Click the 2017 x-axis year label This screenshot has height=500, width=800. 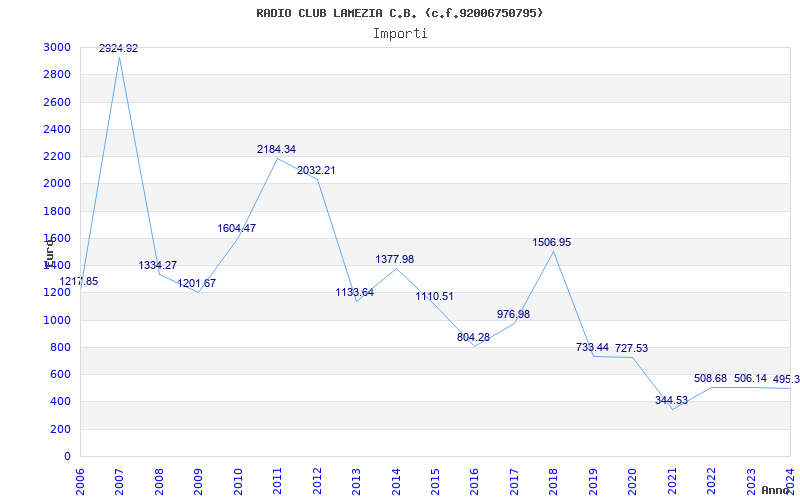(x=514, y=482)
